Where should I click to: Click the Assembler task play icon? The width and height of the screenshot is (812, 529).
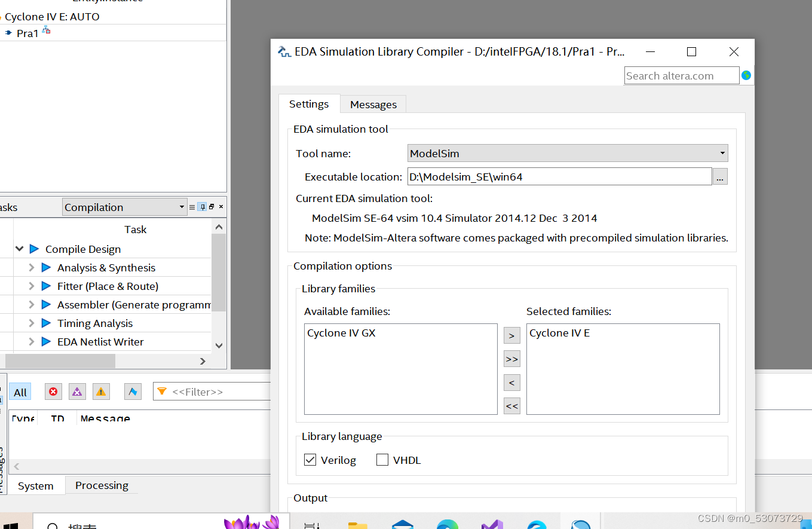pyautogui.click(x=46, y=305)
